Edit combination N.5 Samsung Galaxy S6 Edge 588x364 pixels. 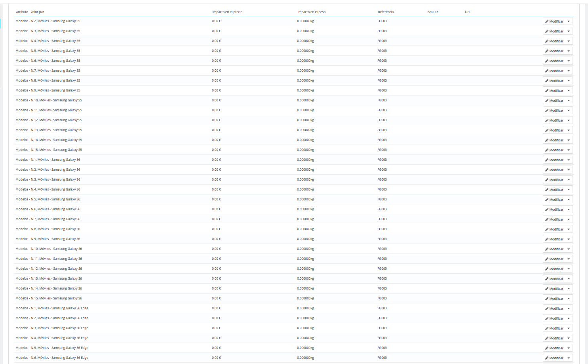[554, 348]
